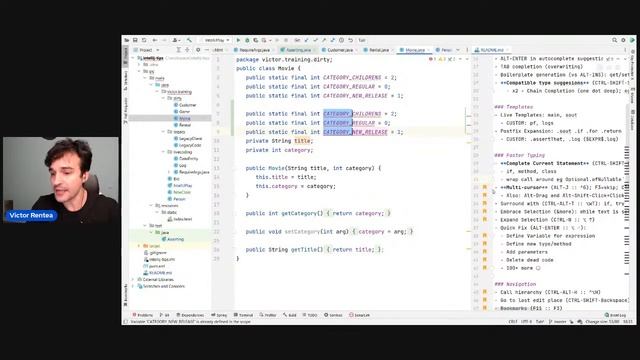Expand External Libraries node
The height and width of the screenshot is (360, 640).
(134, 280)
